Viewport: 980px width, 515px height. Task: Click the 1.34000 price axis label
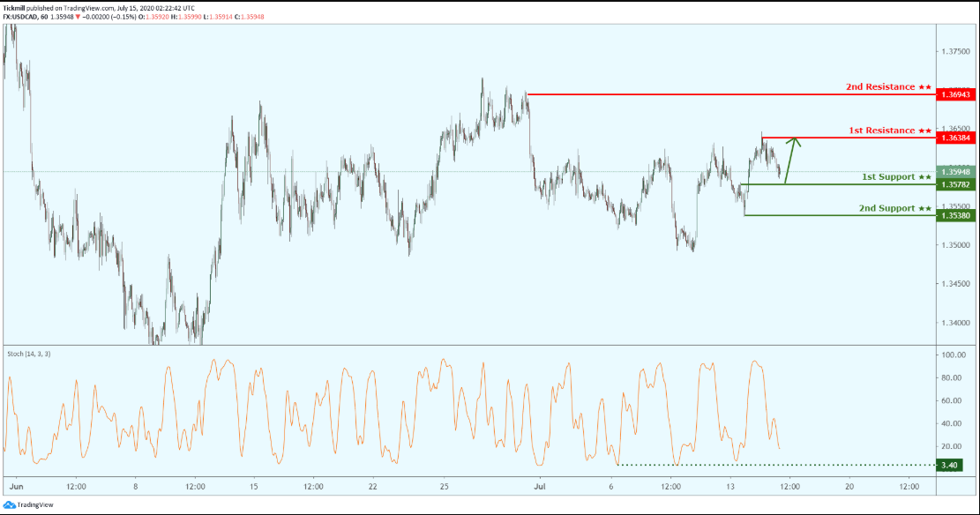click(x=955, y=323)
